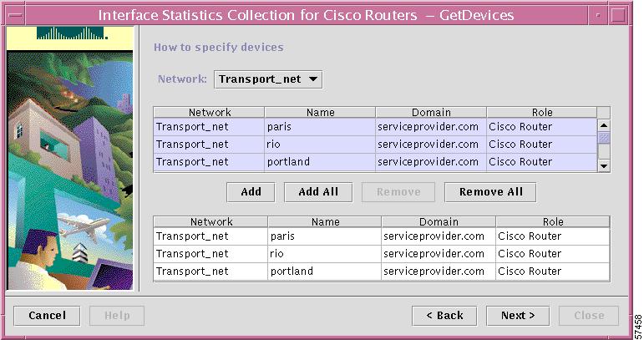The height and width of the screenshot is (340, 644).
Task: Select paris row in lower device table
Action: [382, 236]
